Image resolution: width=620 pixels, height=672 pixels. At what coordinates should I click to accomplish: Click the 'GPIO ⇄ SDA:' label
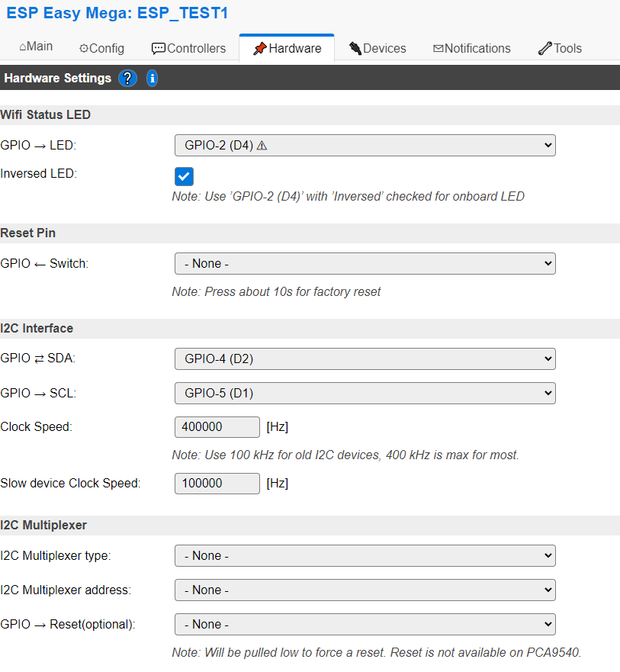37,359
